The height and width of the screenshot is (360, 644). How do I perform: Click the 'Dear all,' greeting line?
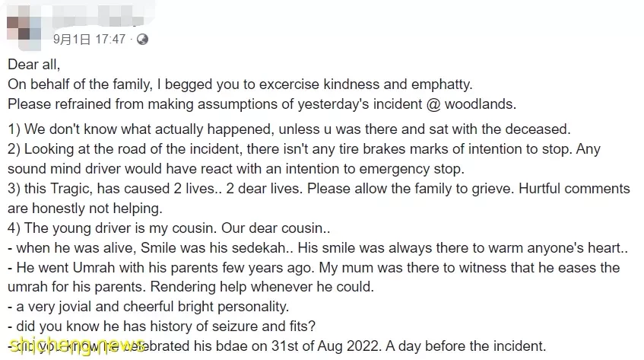click(x=33, y=65)
